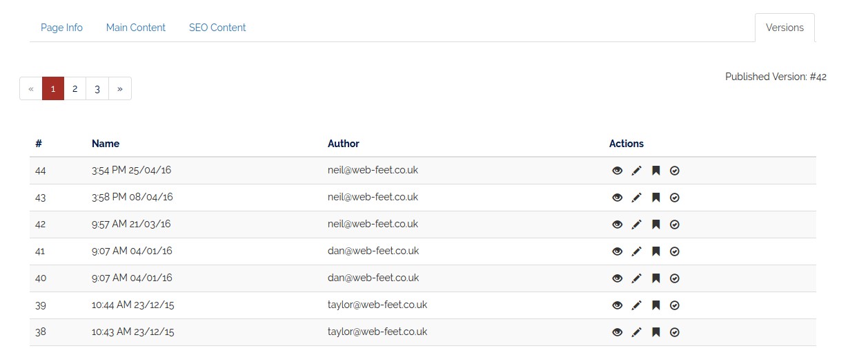Preview version 44 with the eye icon
This screenshot has width=868, height=353.
618,171
